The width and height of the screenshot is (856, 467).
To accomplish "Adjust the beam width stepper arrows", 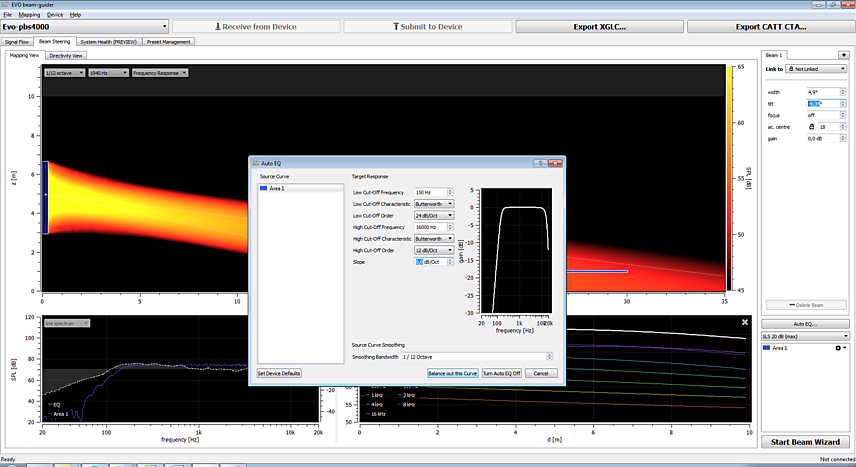I will pyautogui.click(x=843, y=92).
